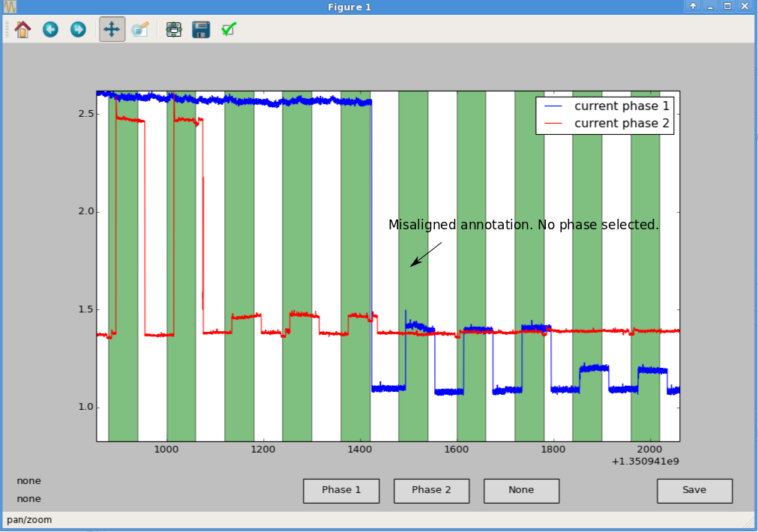Click the Phase 1 button
Screen dimensions: 758x532
click(x=340, y=491)
